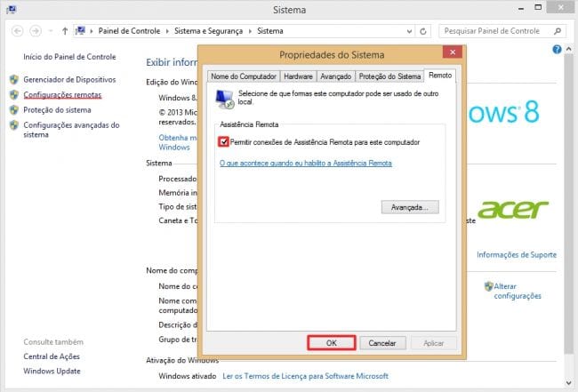The height and width of the screenshot is (392, 578).
Task: Open Configurações avançadas do sistema link
Action: point(71,130)
